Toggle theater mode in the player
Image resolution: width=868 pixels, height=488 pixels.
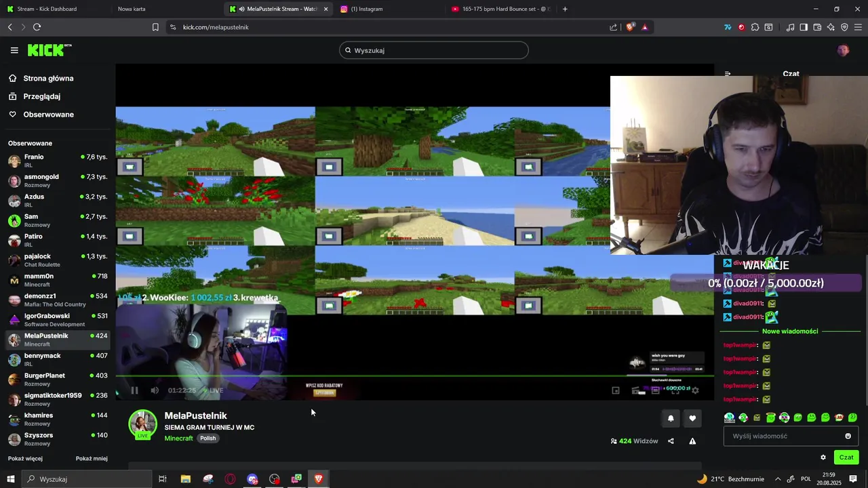coord(655,390)
